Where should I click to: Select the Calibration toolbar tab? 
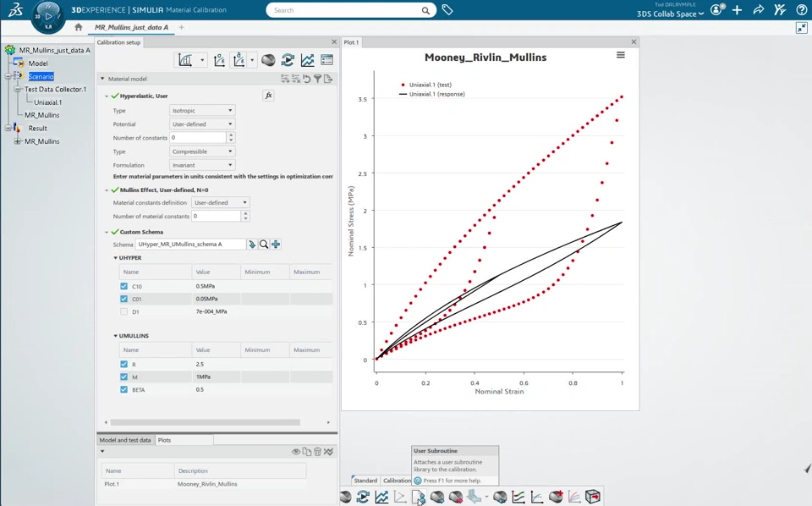point(397,481)
